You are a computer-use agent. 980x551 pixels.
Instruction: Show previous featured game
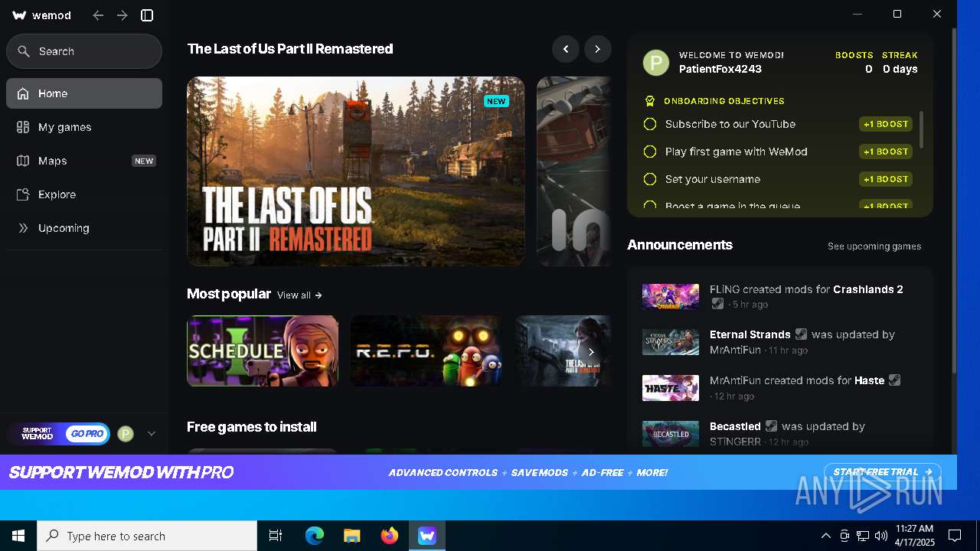tap(566, 49)
